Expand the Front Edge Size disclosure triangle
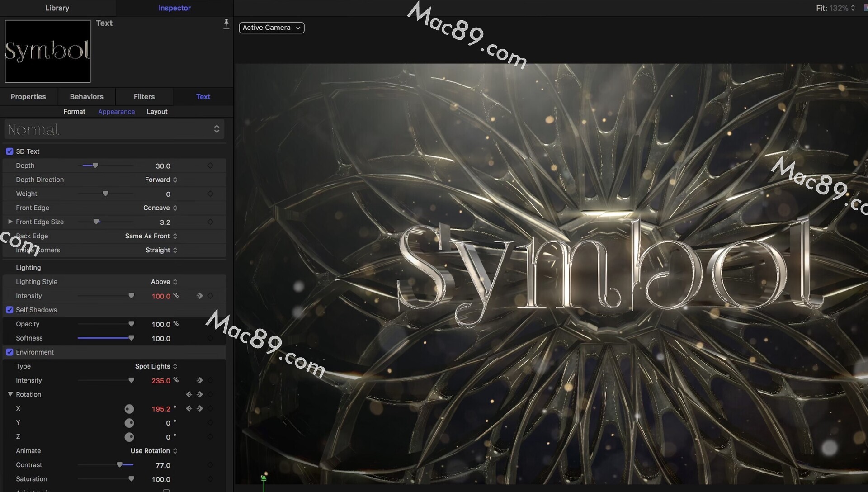The width and height of the screenshot is (868, 492). coord(10,222)
